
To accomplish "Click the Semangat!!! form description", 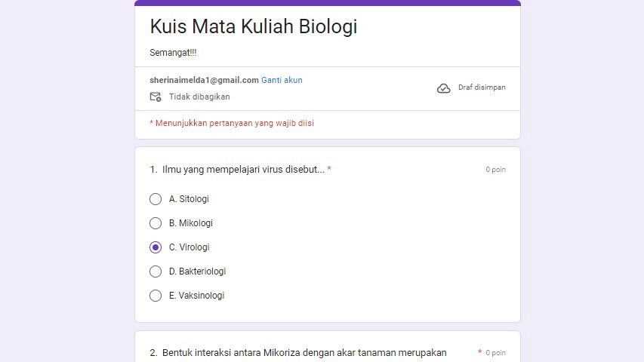I will [x=173, y=53].
